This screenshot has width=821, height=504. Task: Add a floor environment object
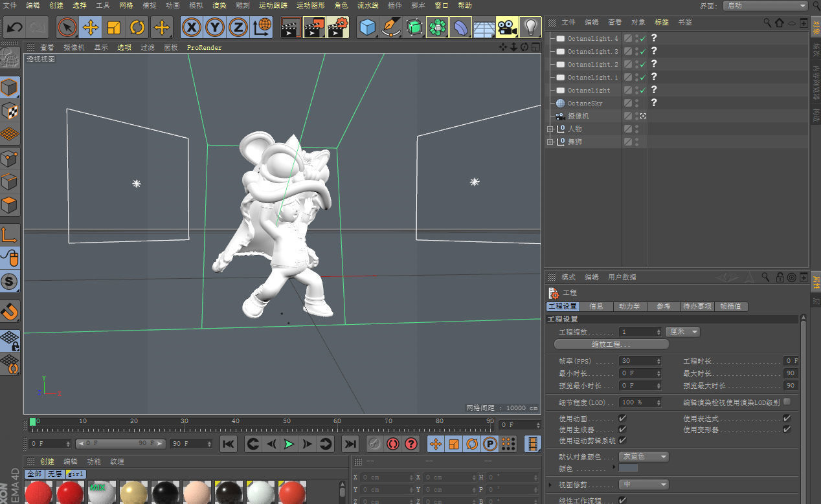pyautogui.click(x=484, y=28)
